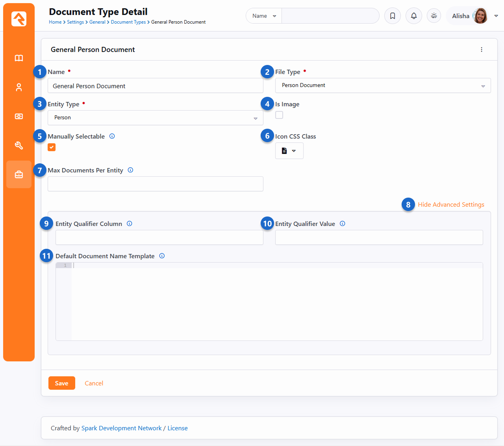Go to Document Types breadcrumb
The height and width of the screenshot is (446, 504).
128,22
